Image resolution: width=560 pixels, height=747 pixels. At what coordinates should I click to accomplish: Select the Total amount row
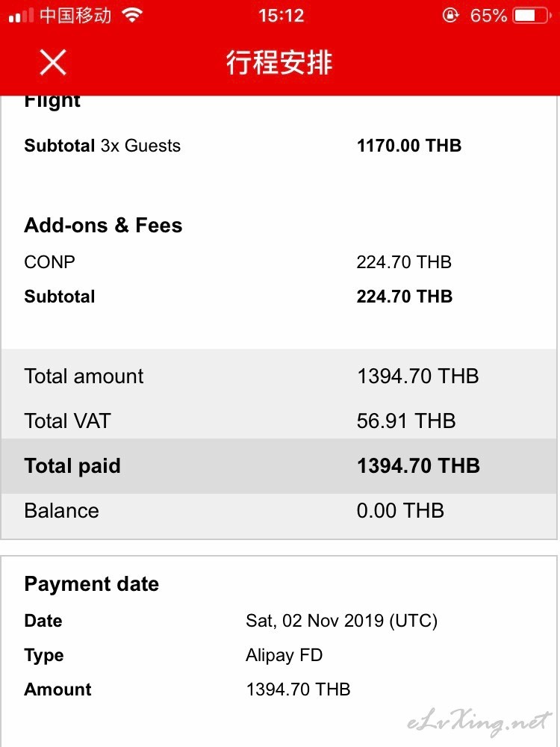click(x=279, y=376)
